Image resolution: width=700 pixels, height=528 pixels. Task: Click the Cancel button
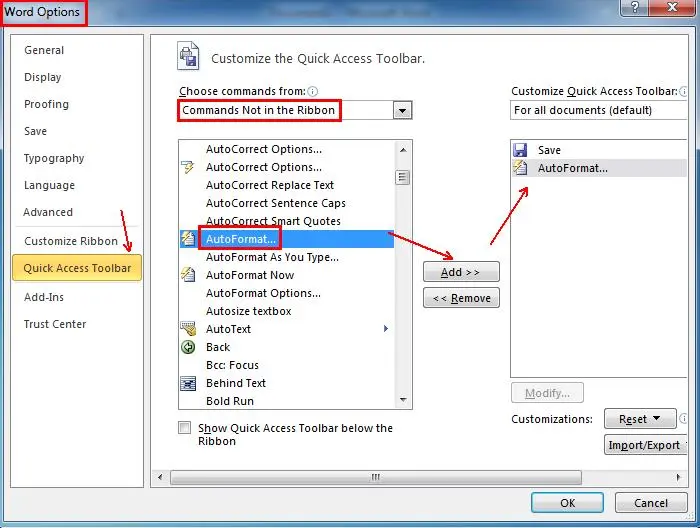point(651,503)
